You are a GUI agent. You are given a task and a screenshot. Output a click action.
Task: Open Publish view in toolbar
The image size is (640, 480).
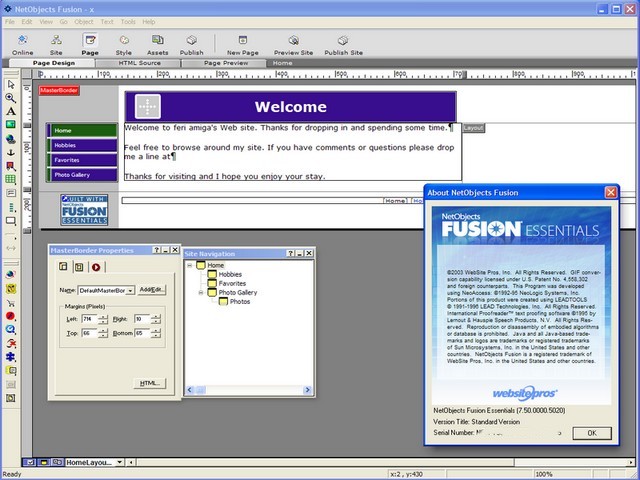(x=191, y=44)
